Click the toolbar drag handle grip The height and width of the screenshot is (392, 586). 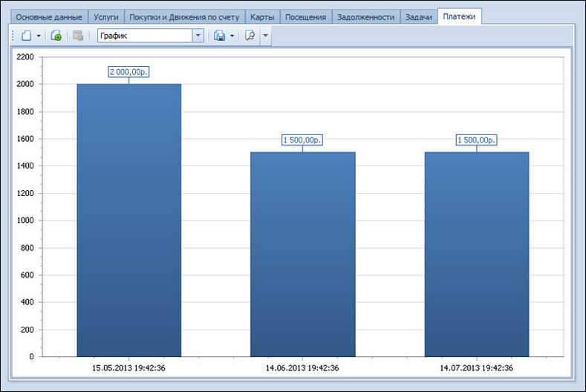tap(13, 36)
